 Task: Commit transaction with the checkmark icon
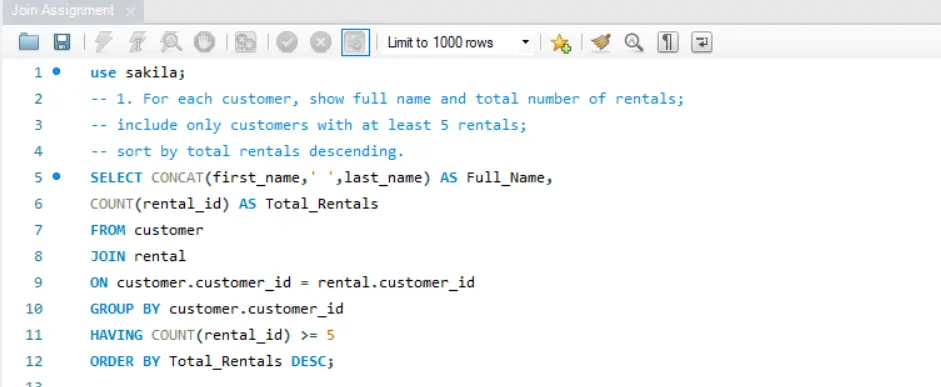[287, 42]
